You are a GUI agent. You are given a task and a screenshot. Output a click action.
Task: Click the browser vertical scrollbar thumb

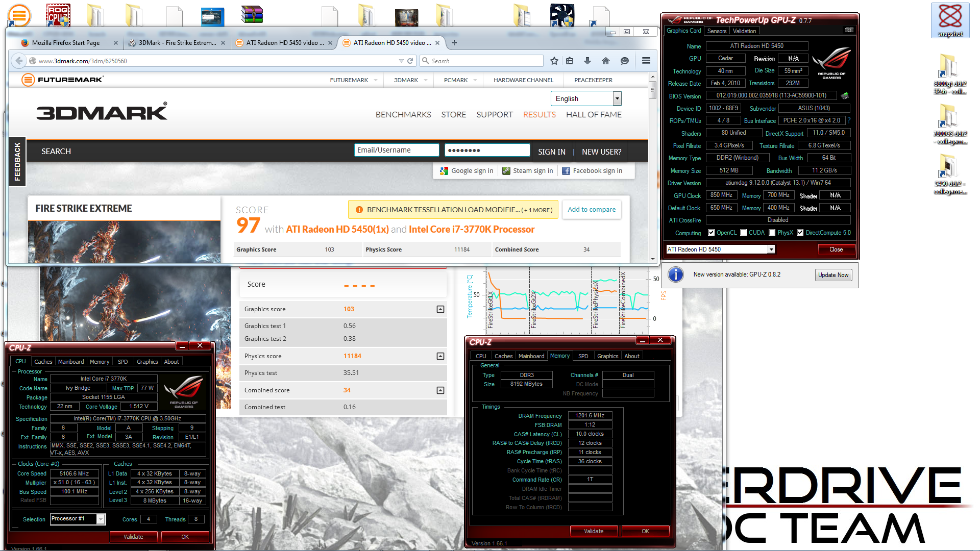coord(652,90)
